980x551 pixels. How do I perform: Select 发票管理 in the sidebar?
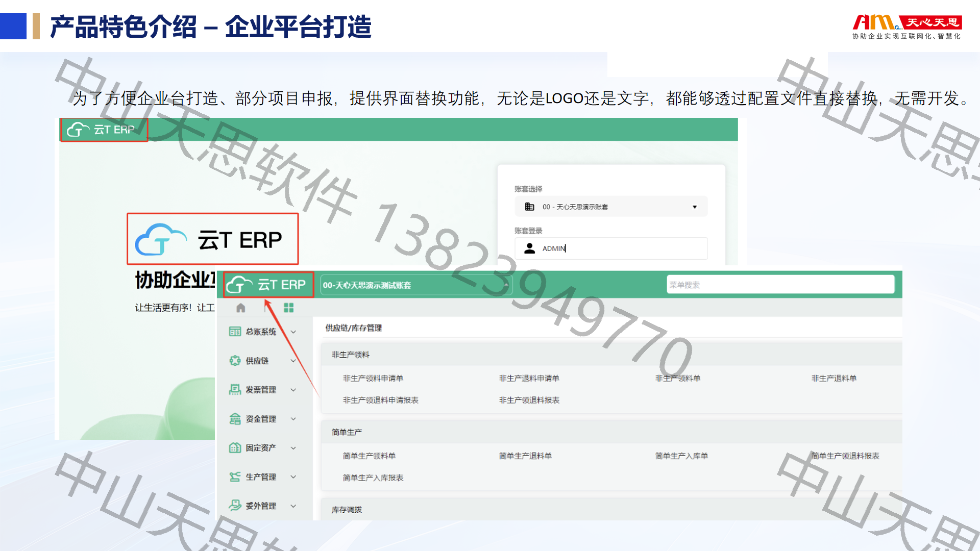point(261,390)
